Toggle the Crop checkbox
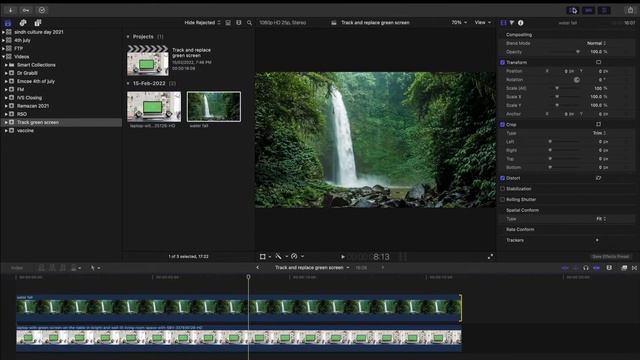 click(x=502, y=124)
